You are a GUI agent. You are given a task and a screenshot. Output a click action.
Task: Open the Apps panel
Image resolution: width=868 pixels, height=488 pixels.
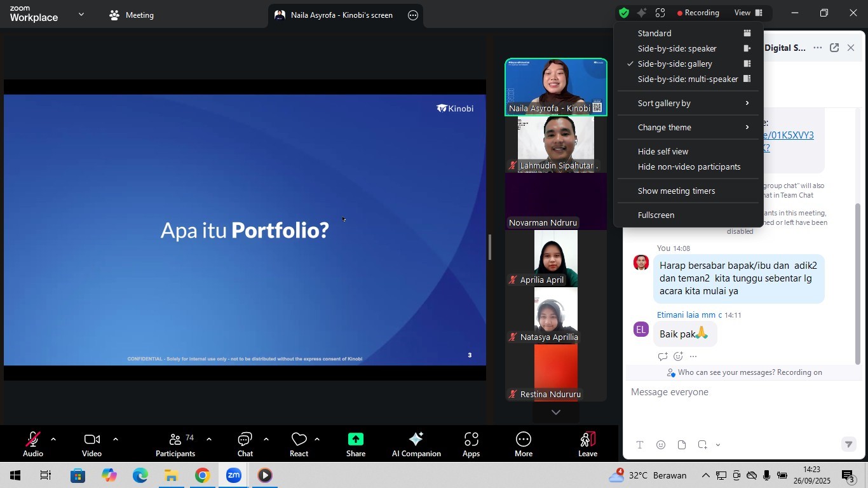coord(471,444)
